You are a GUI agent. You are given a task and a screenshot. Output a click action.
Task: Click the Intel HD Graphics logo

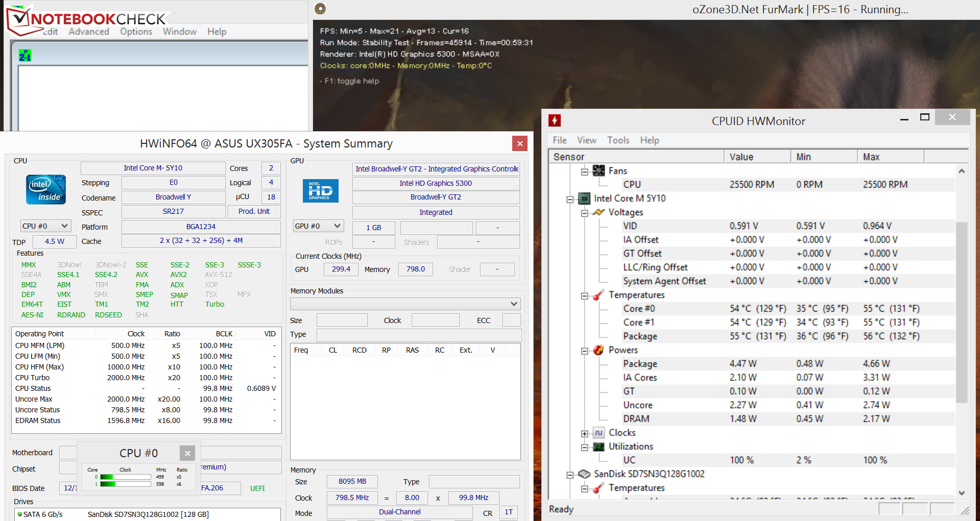point(320,190)
